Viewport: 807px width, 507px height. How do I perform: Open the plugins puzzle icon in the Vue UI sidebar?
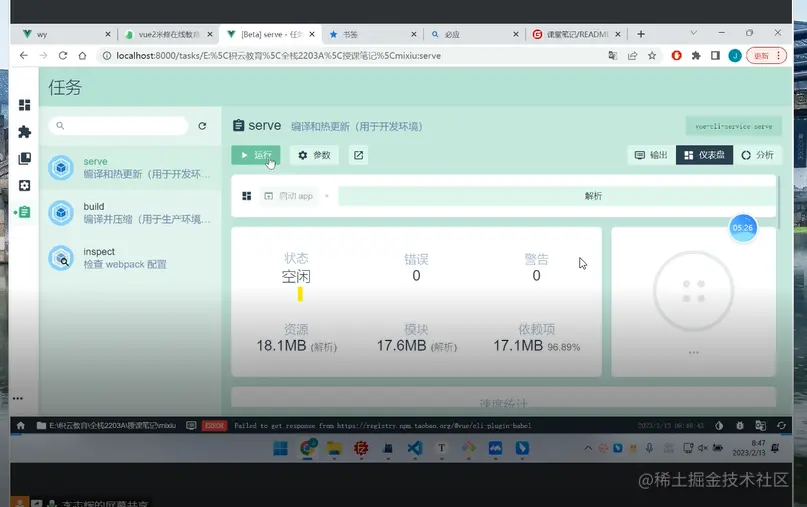(24, 132)
